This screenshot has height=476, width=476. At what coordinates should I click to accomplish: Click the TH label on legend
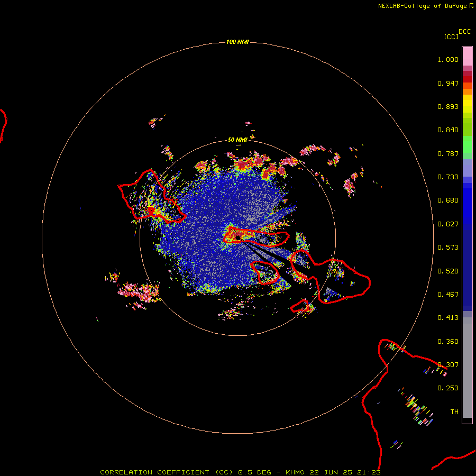[454, 412]
